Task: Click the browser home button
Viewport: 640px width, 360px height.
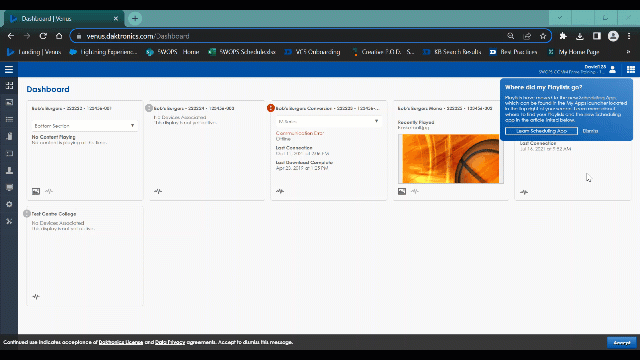Action: pos(59,36)
